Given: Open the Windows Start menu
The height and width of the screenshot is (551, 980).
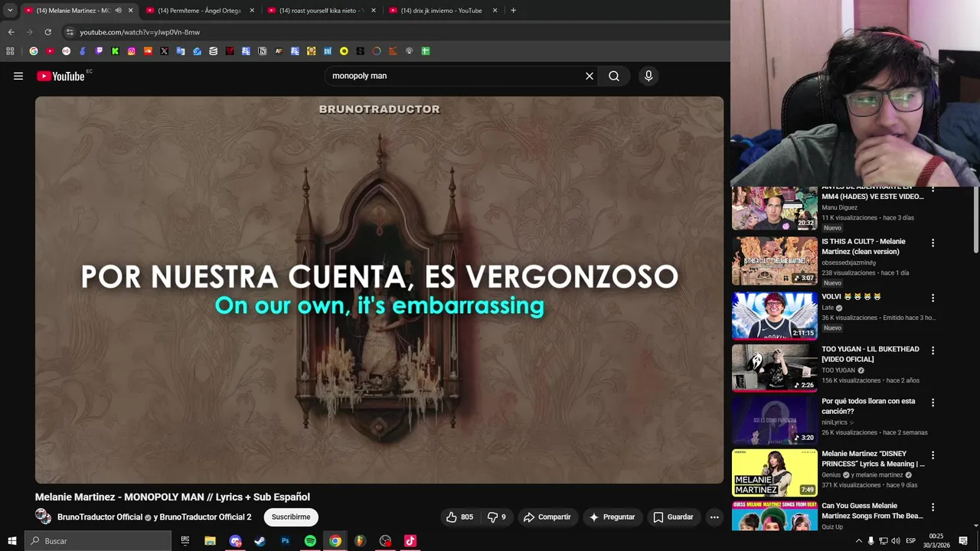Looking at the screenshot, I should point(11,541).
